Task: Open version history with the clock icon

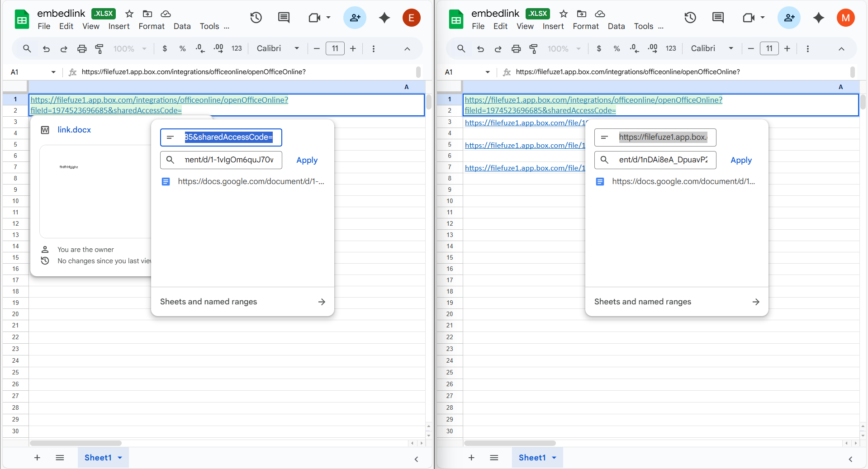Action: tap(256, 18)
